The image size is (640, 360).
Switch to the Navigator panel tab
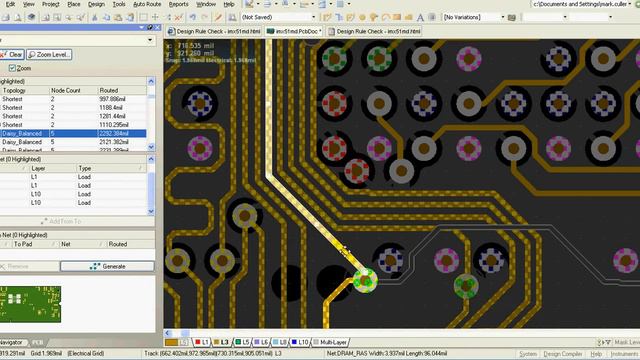[13, 342]
